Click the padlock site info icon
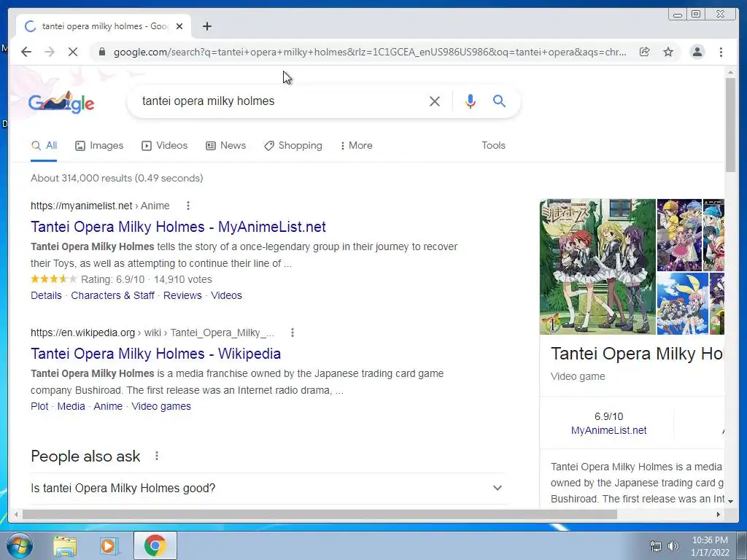This screenshot has width=747, height=560. (101, 52)
